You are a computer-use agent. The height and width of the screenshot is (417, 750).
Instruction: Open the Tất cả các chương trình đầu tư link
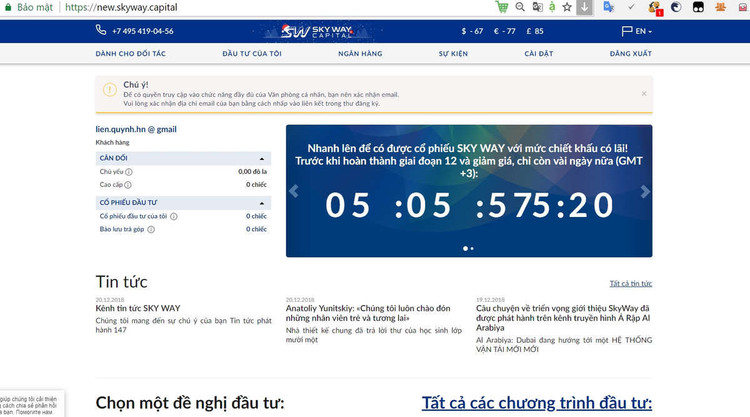(x=537, y=403)
